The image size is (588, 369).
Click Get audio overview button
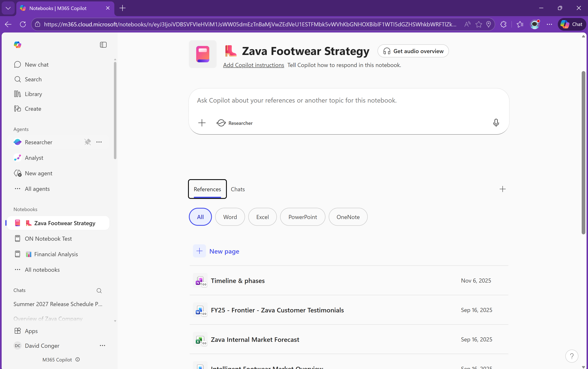pyautogui.click(x=413, y=51)
